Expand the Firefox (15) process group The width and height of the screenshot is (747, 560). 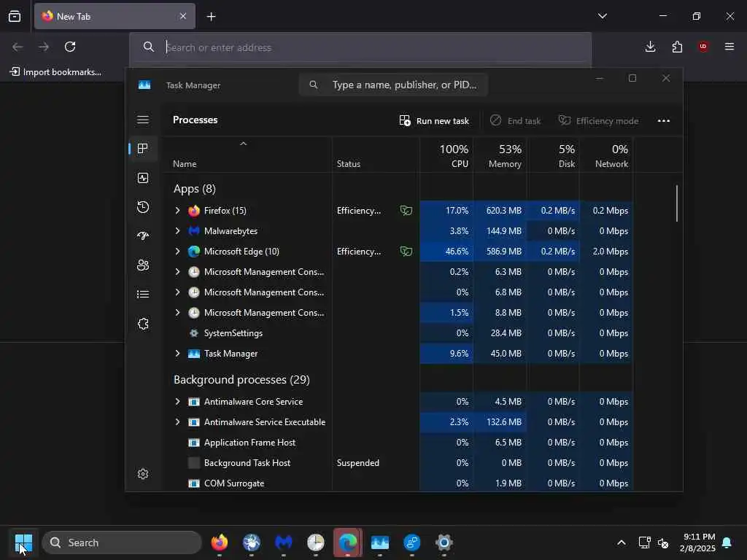178,211
